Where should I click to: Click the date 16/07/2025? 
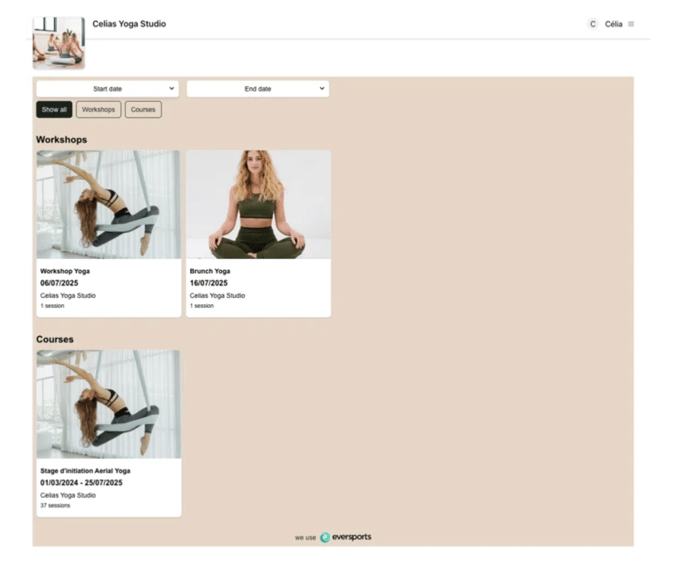tap(208, 283)
